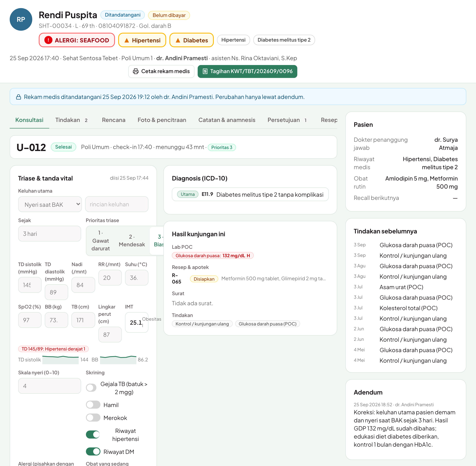Click the TD sistolik trend sparkline
The height and width of the screenshot is (466, 476).
[60, 360]
